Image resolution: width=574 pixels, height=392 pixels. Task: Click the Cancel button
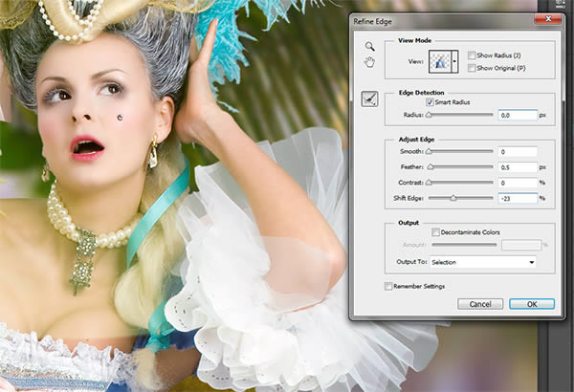tap(480, 304)
